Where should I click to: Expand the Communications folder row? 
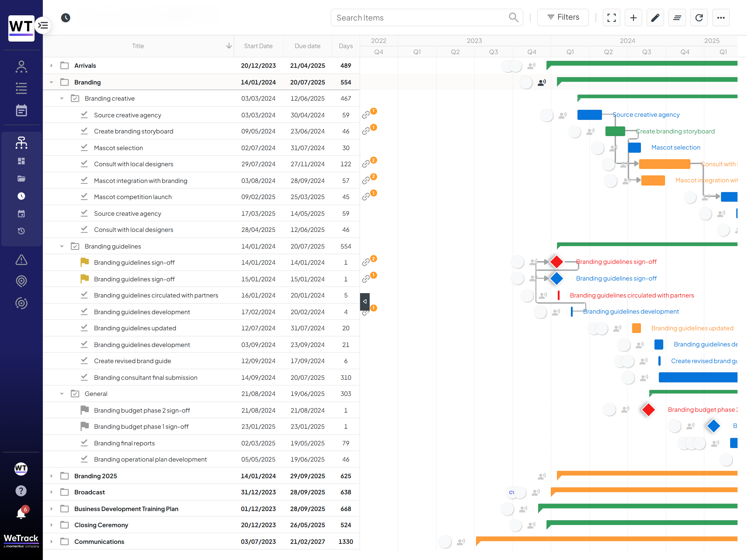(51, 541)
